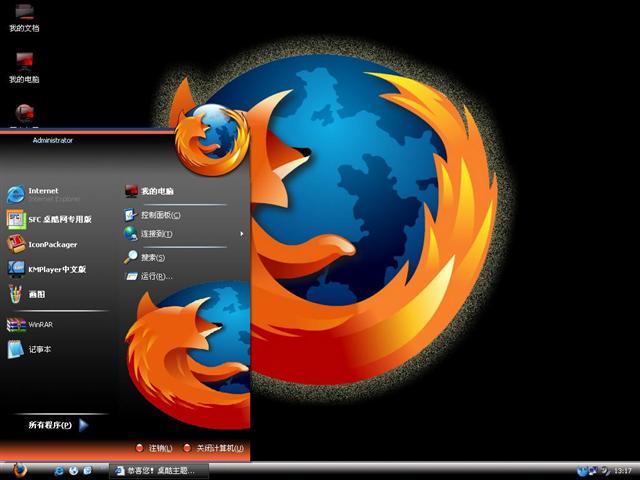
Task: Click the 我的电脑 monitor icon in the start menu
Action: pyautogui.click(x=131, y=191)
